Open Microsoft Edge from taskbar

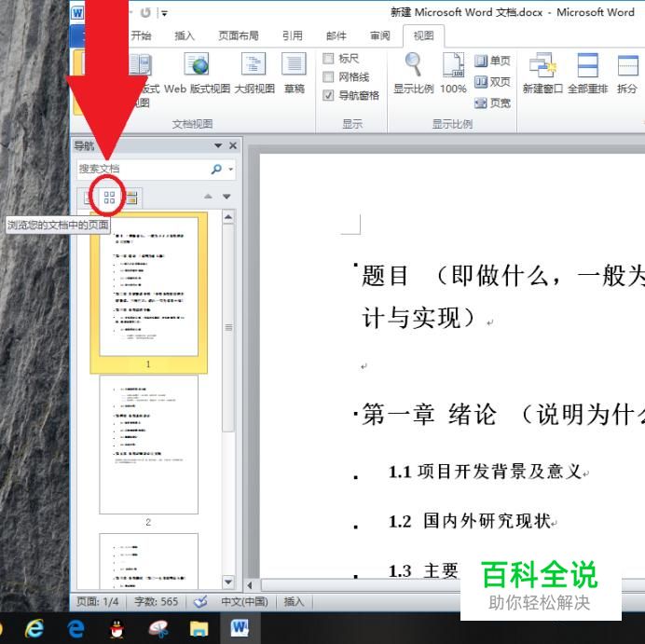[x=75, y=628]
